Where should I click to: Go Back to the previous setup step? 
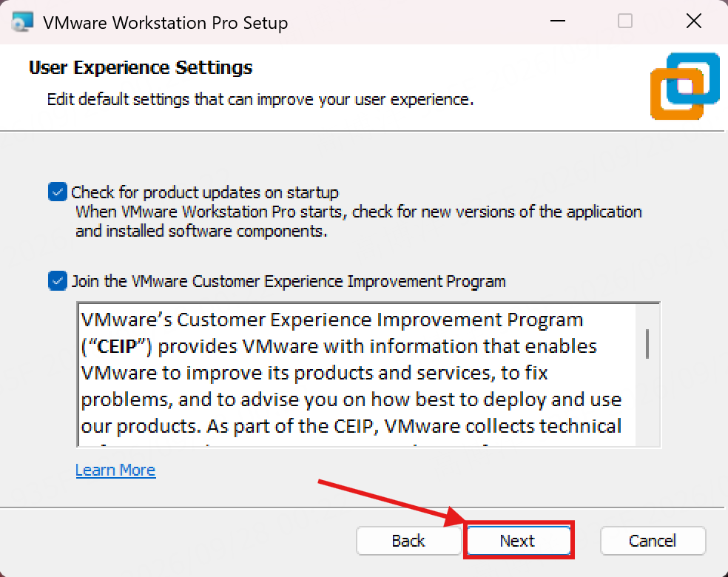408,540
